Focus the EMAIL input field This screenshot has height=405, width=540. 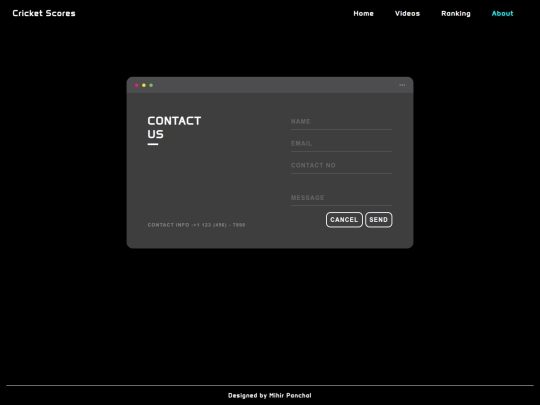(341, 144)
